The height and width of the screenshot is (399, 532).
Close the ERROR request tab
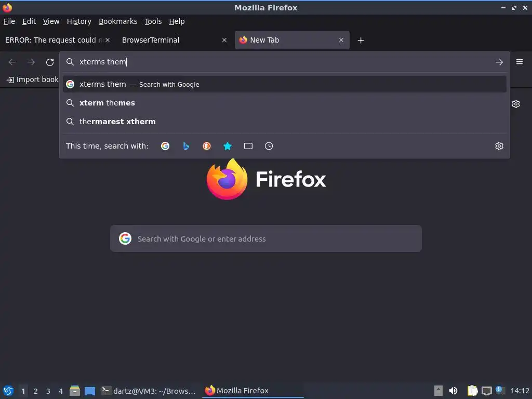(107, 40)
